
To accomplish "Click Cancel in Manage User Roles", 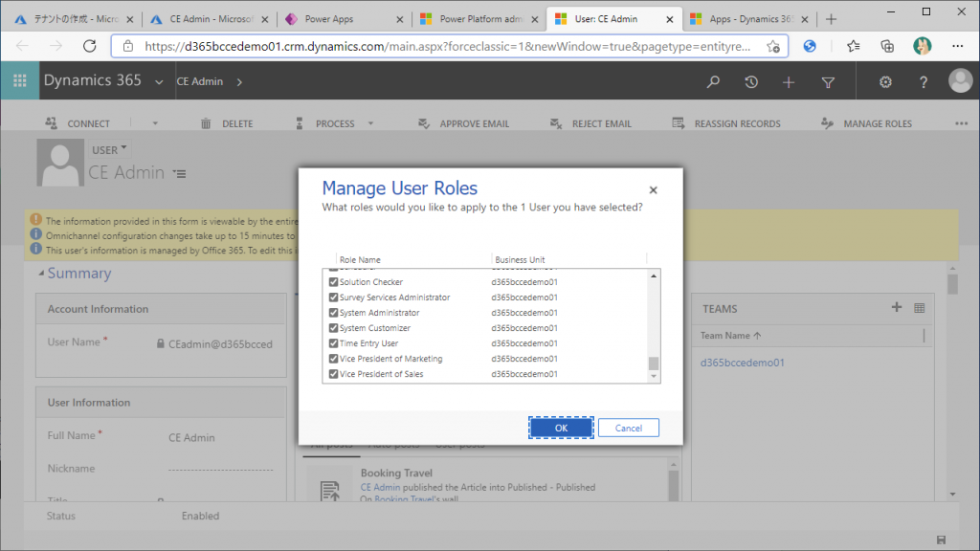I will 628,428.
